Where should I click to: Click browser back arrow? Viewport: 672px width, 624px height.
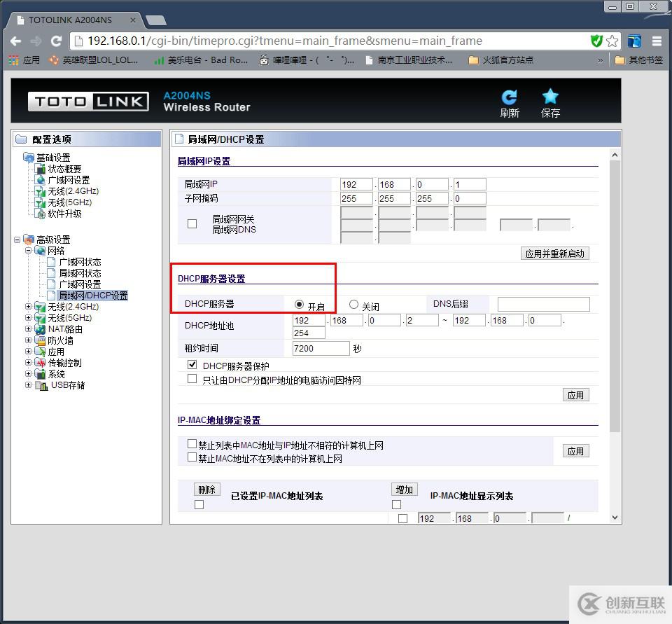pos(15,41)
